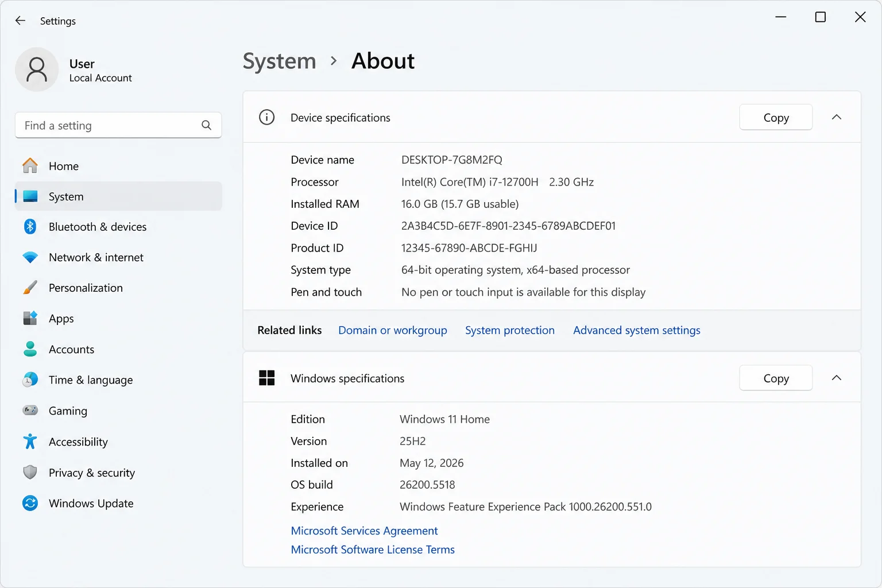Viewport: 882px width, 588px height.
Task: Open Accounts label in sidebar
Action: [71, 349]
